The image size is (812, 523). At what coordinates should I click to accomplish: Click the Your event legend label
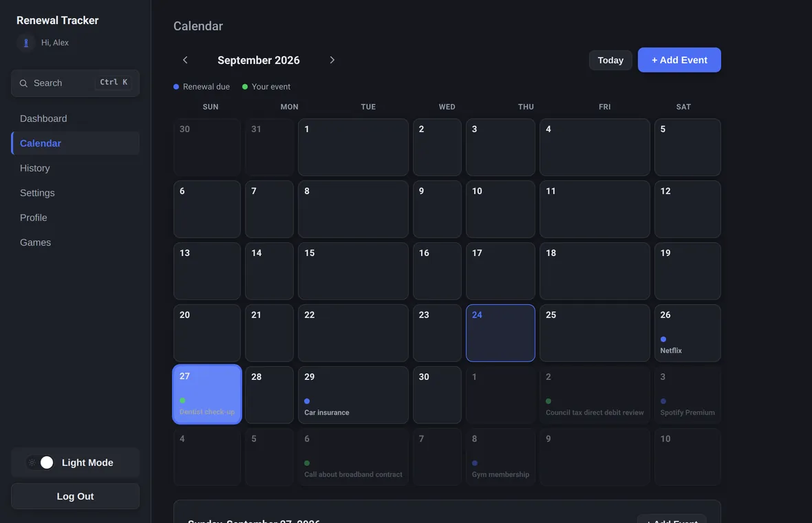(x=271, y=87)
